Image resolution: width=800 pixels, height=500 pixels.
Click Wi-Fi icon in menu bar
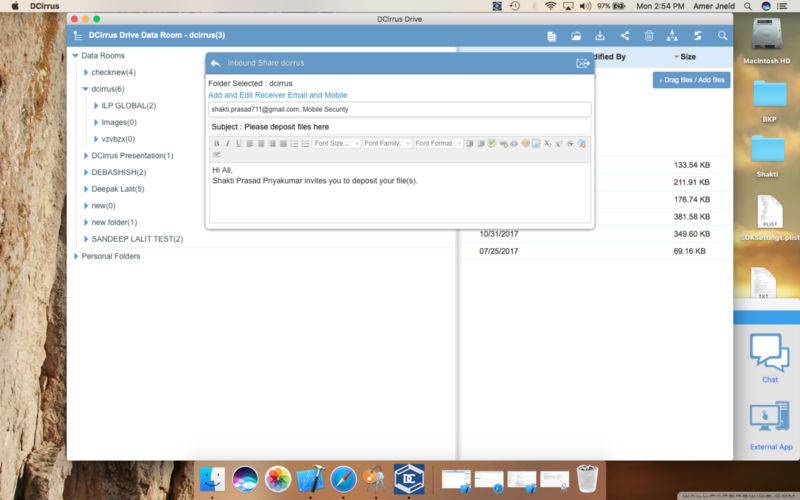[x=550, y=6]
